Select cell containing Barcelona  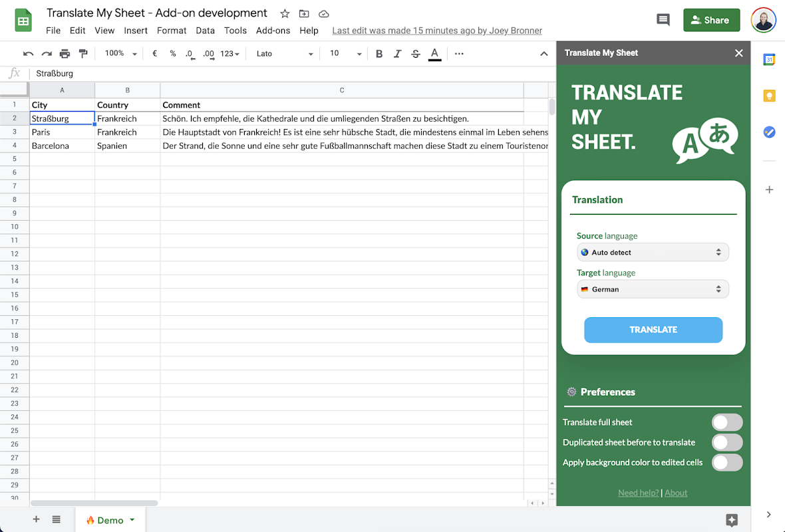click(x=62, y=146)
